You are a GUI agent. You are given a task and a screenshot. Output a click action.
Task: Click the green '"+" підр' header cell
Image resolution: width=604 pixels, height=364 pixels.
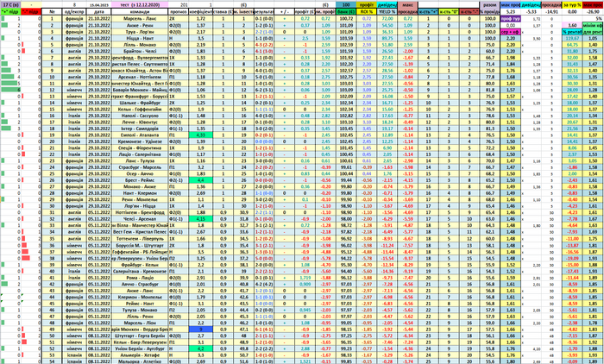(x=10, y=12)
